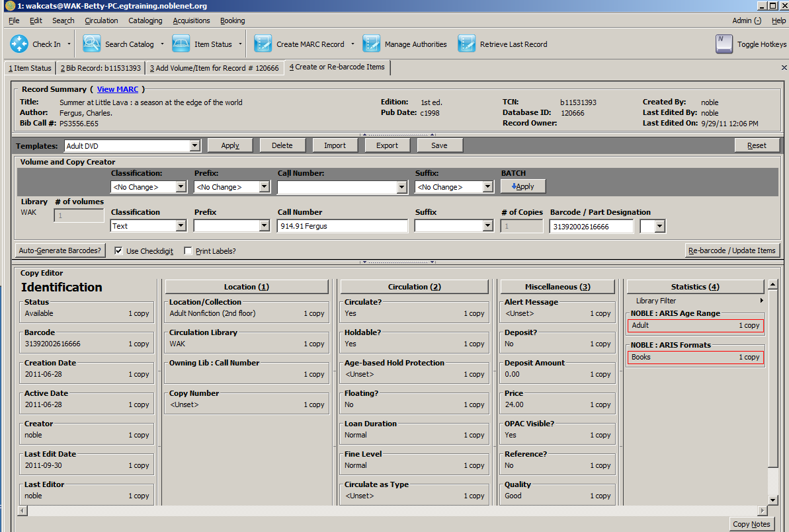Image resolution: width=789 pixels, height=532 pixels.
Task: Open the batch Classification dropdown
Action: [x=181, y=187]
